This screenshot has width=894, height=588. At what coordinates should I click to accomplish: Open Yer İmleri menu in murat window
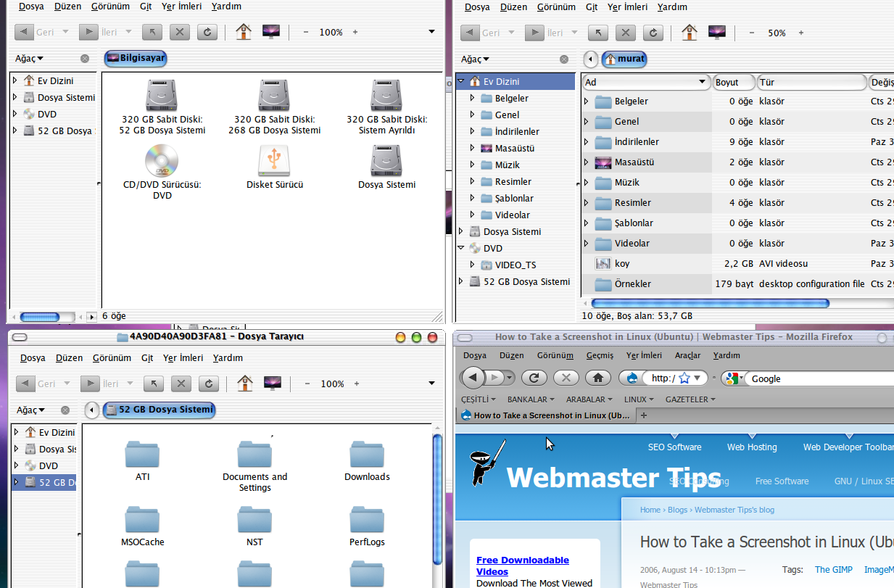pyautogui.click(x=629, y=7)
